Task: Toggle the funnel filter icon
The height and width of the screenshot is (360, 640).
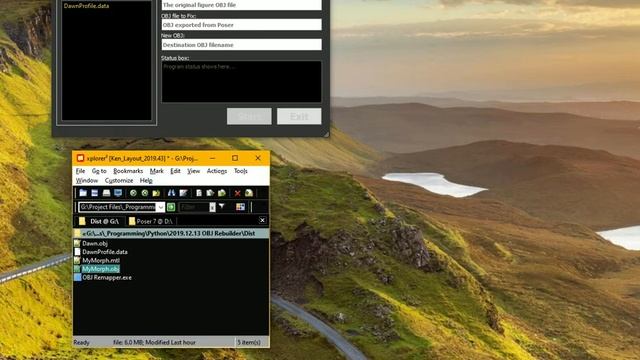Action: (222, 207)
